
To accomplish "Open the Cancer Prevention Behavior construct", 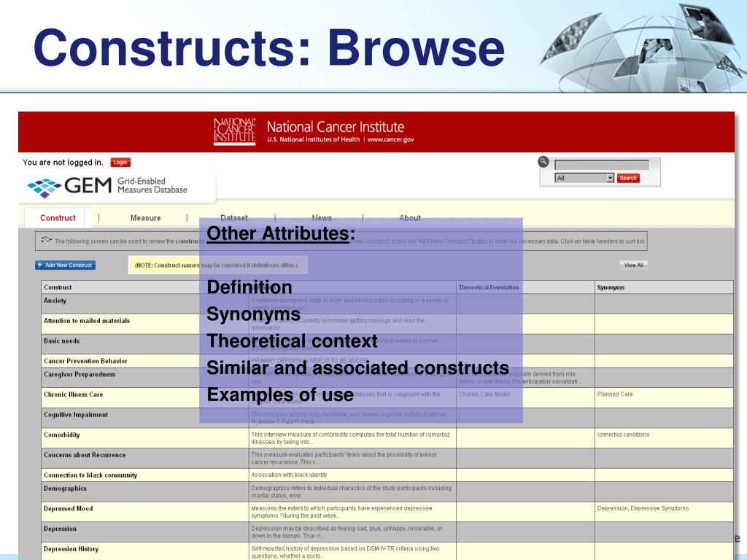I will pyautogui.click(x=85, y=361).
